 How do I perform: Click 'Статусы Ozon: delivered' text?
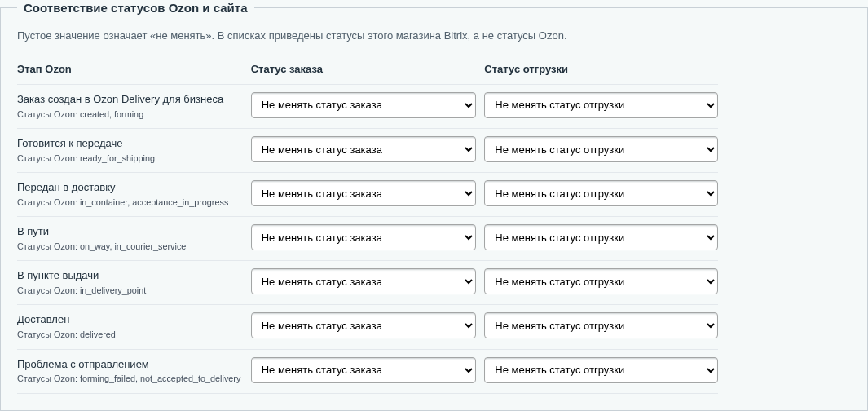coord(67,334)
